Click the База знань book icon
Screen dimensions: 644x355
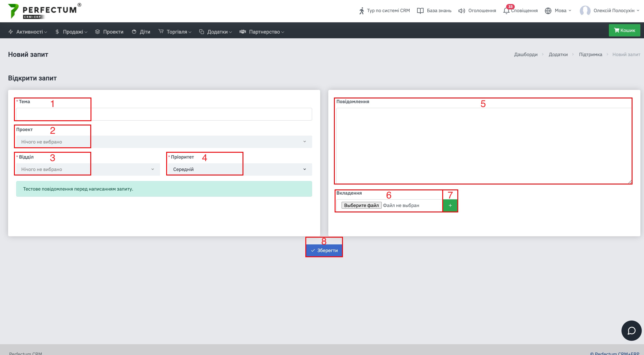420,11
